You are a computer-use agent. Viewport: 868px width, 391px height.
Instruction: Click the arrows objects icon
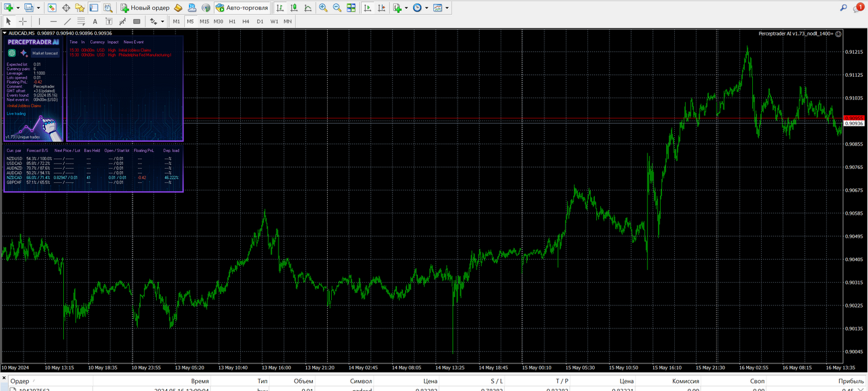[x=153, y=22]
